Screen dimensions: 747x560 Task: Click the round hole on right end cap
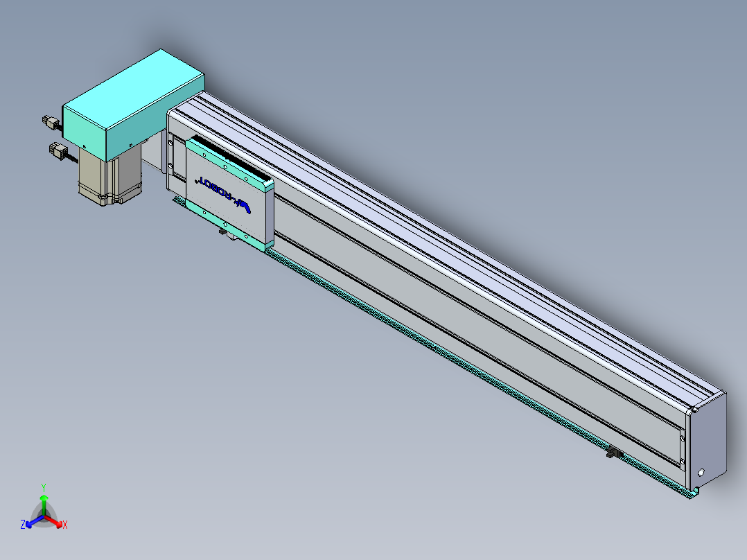701,473
